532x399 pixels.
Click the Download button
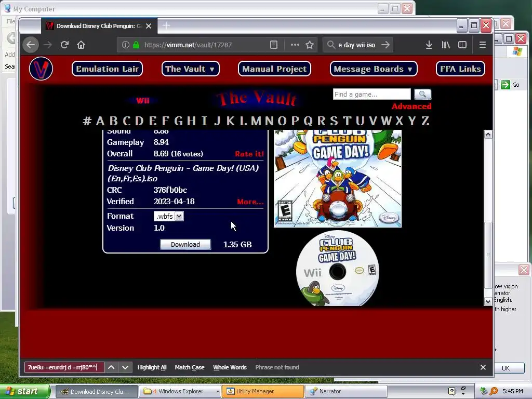(185, 244)
